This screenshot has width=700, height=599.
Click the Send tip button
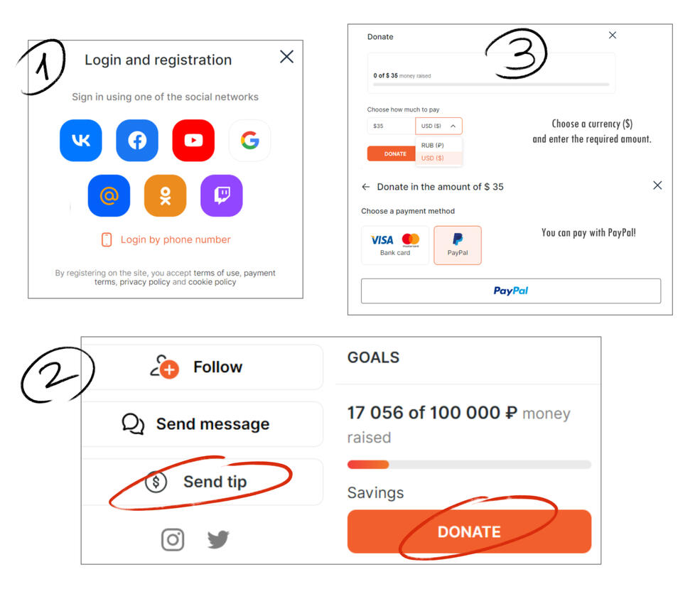(203, 482)
